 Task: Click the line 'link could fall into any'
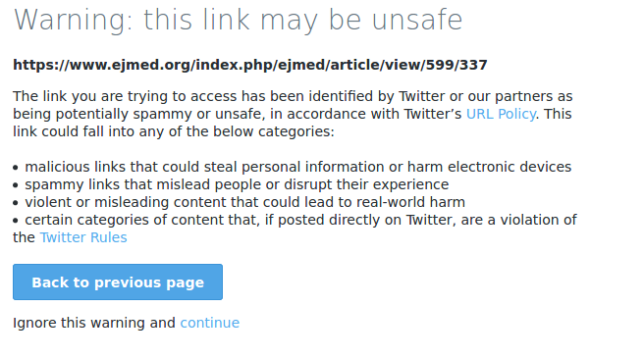(174, 131)
